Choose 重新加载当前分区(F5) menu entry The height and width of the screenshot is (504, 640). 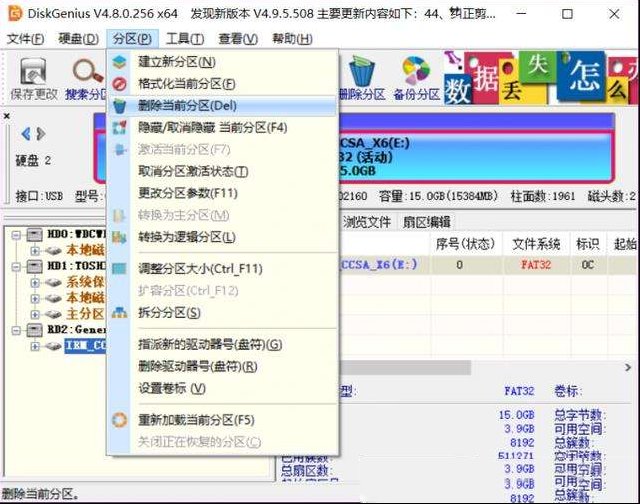[x=223, y=420]
